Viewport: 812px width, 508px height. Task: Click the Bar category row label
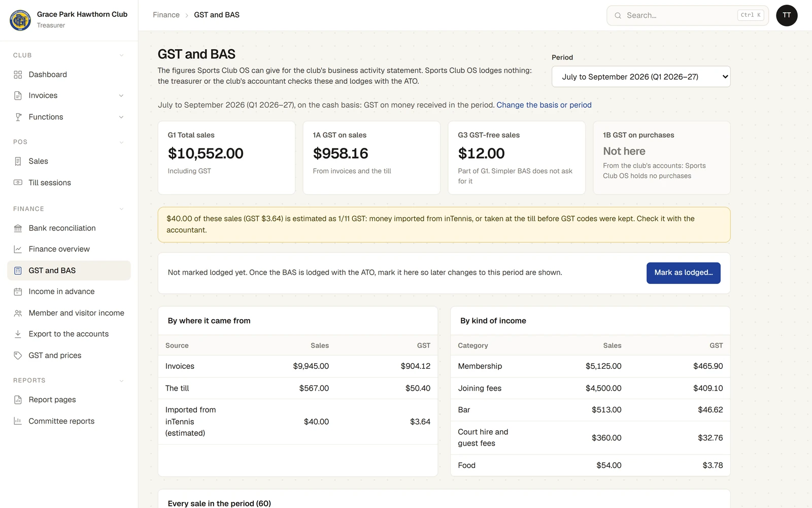464,410
